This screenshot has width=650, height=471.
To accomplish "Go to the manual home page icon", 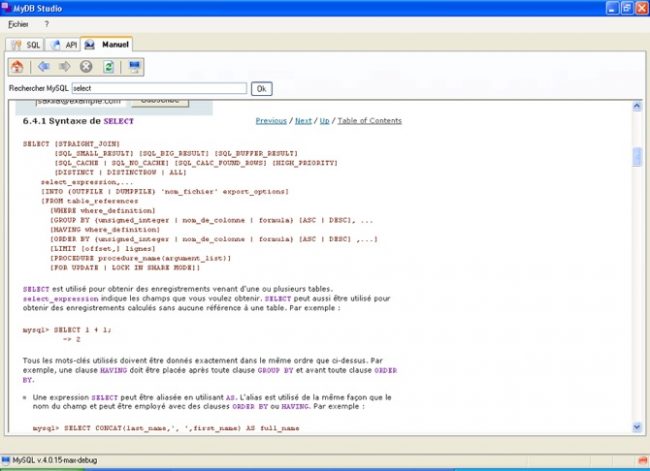I will (x=17, y=67).
